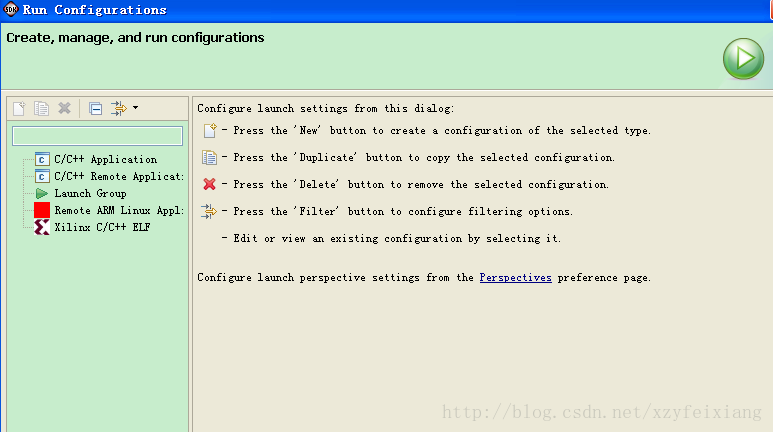
Task: Click the red Delete icon in help text
Action: (210, 184)
